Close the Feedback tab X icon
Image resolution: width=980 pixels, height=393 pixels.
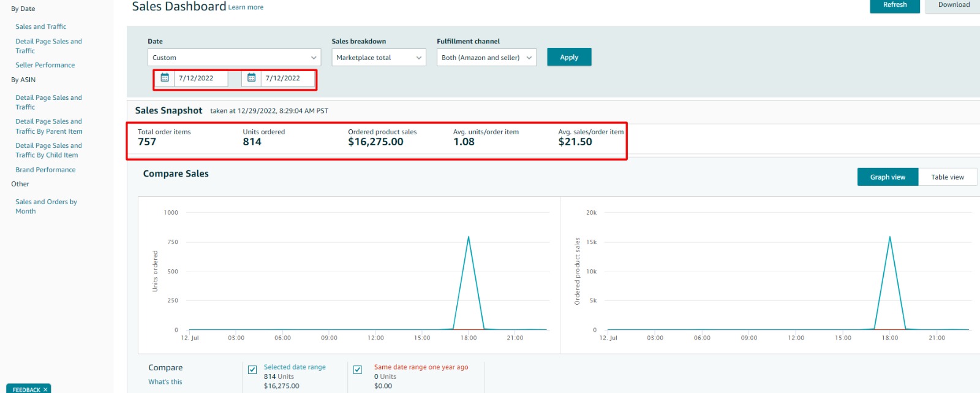[45, 389]
